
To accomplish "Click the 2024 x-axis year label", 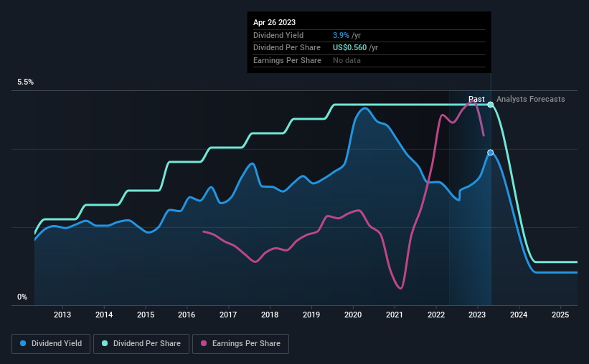I will click(x=519, y=315).
